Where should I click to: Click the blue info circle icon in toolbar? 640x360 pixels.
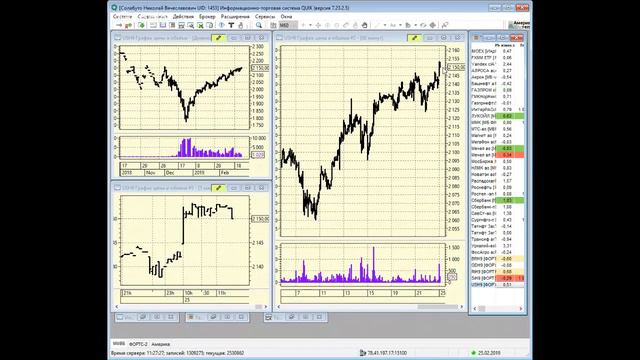(222, 25)
